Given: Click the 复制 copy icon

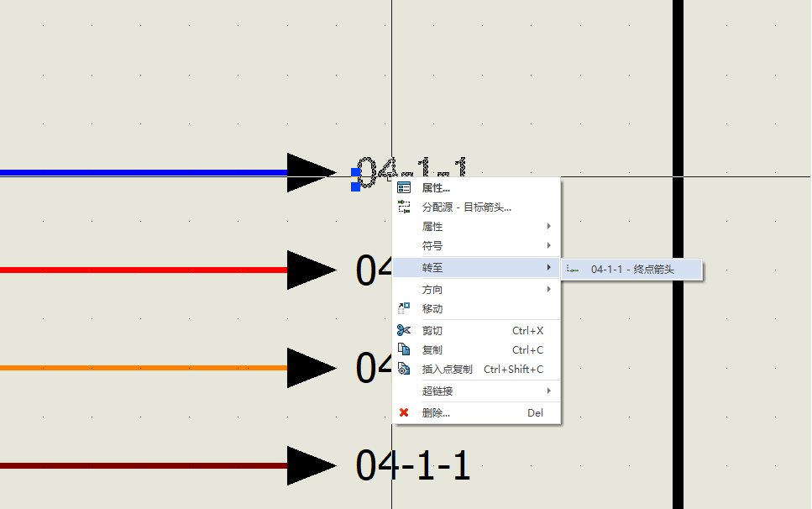Looking at the screenshot, I should pos(404,349).
